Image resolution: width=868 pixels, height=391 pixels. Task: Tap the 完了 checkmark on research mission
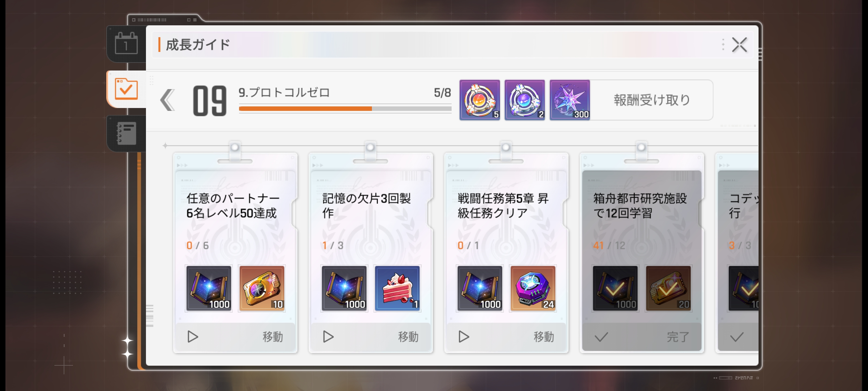(x=642, y=337)
